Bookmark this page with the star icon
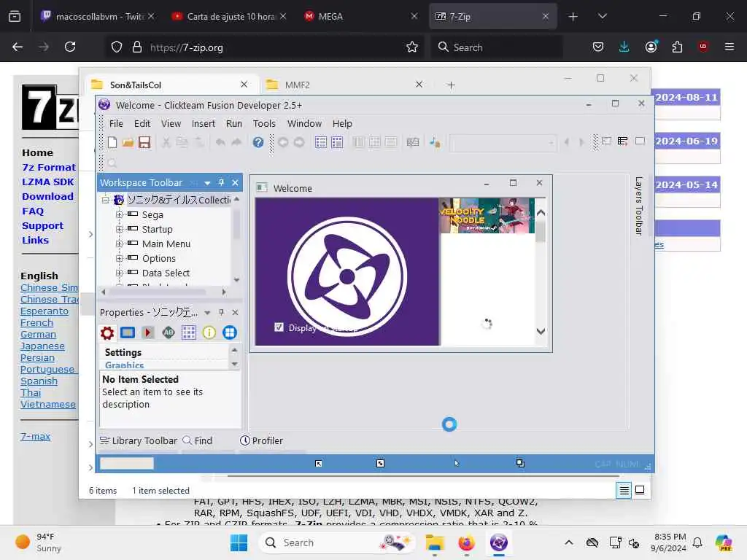The width and height of the screenshot is (747, 560). point(412,47)
